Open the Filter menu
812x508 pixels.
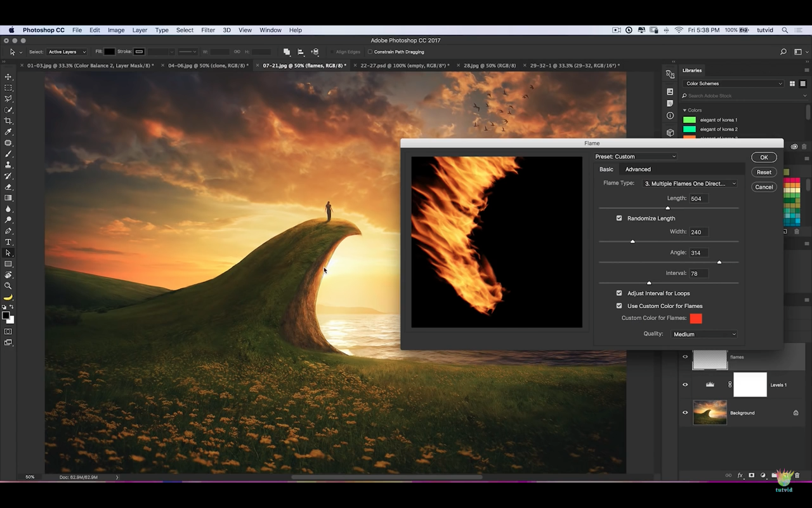click(208, 30)
